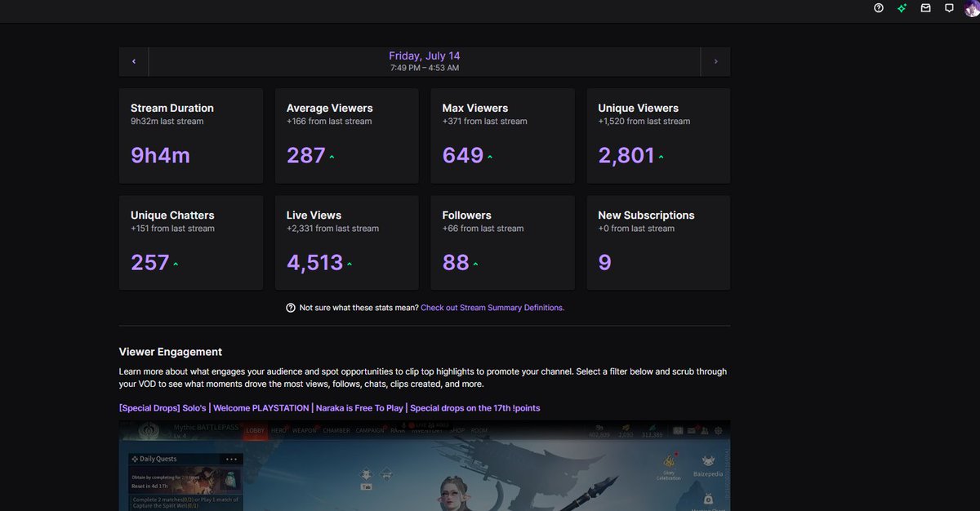Click the question icon beside 'Not sure what these stats mean?'

tap(291, 308)
